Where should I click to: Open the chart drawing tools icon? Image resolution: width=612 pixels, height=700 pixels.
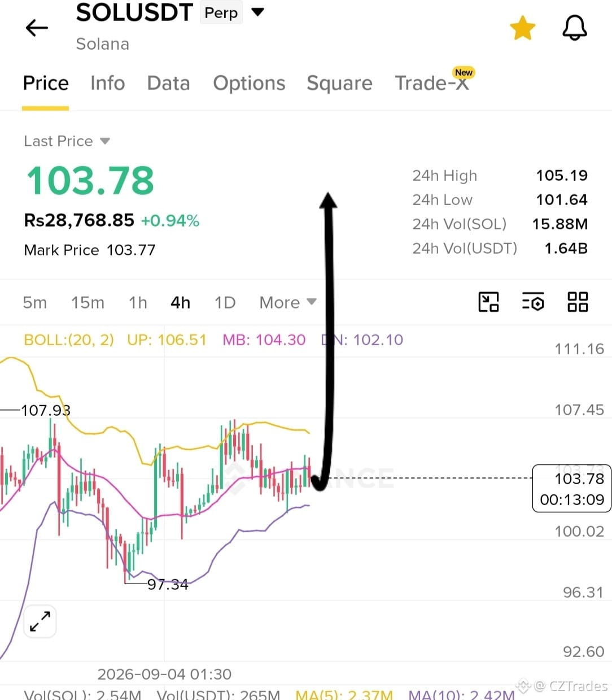[x=488, y=302]
